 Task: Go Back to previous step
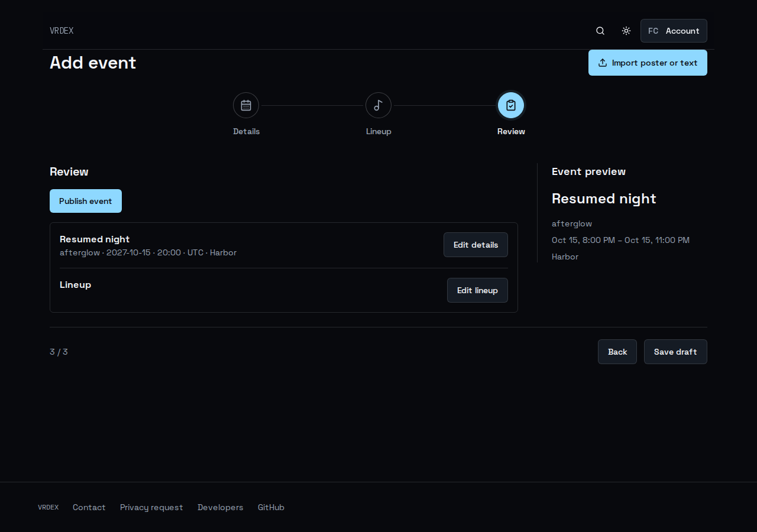[617, 352]
